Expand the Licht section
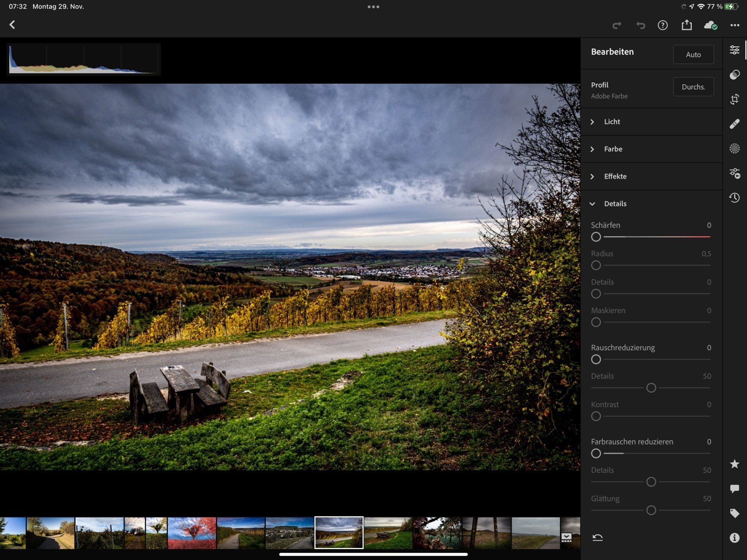Image resolution: width=747 pixels, height=560 pixels. pos(612,122)
